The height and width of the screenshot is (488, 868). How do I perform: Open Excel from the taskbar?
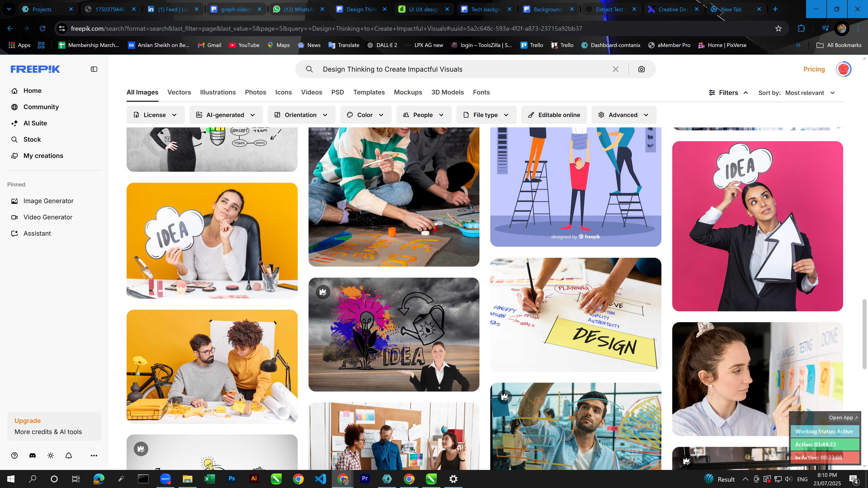pyautogui.click(x=210, y=479)
